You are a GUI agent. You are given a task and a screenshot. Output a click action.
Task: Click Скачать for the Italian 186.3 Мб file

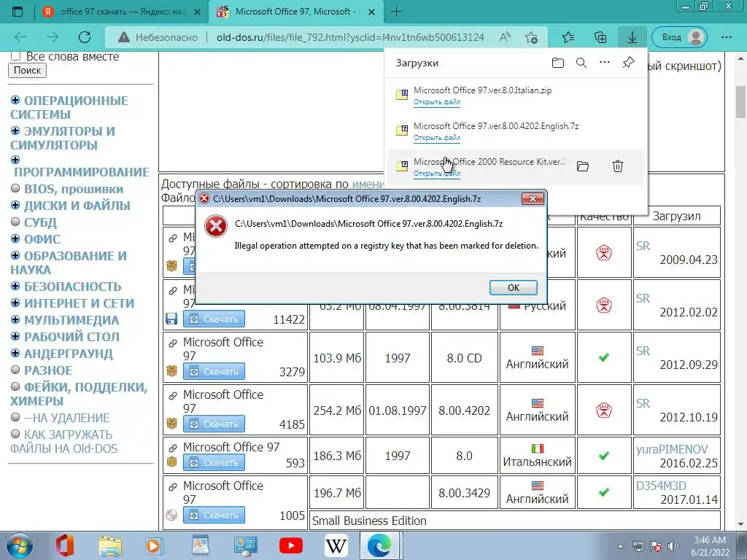pos(214,462)
